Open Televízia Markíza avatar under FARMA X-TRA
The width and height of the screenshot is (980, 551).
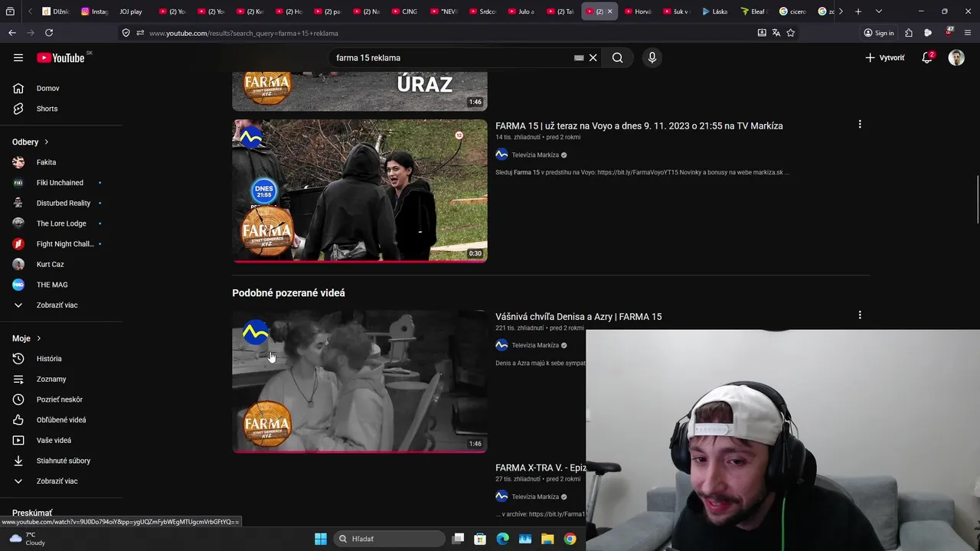tap(501, 496)
